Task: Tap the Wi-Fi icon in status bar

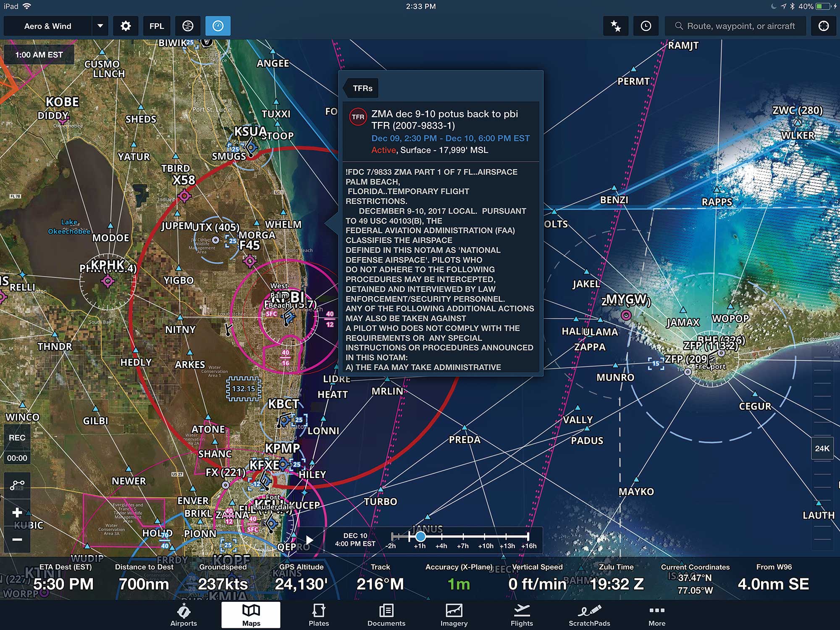Action: pos(27,6)
